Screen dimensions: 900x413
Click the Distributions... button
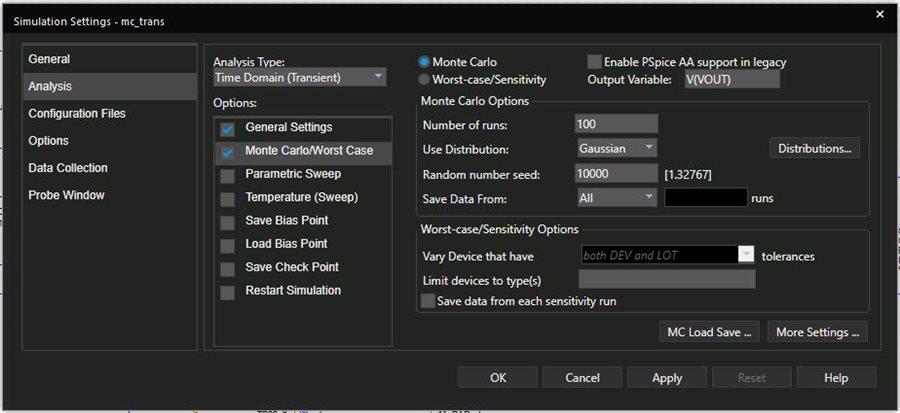(814, 149)
